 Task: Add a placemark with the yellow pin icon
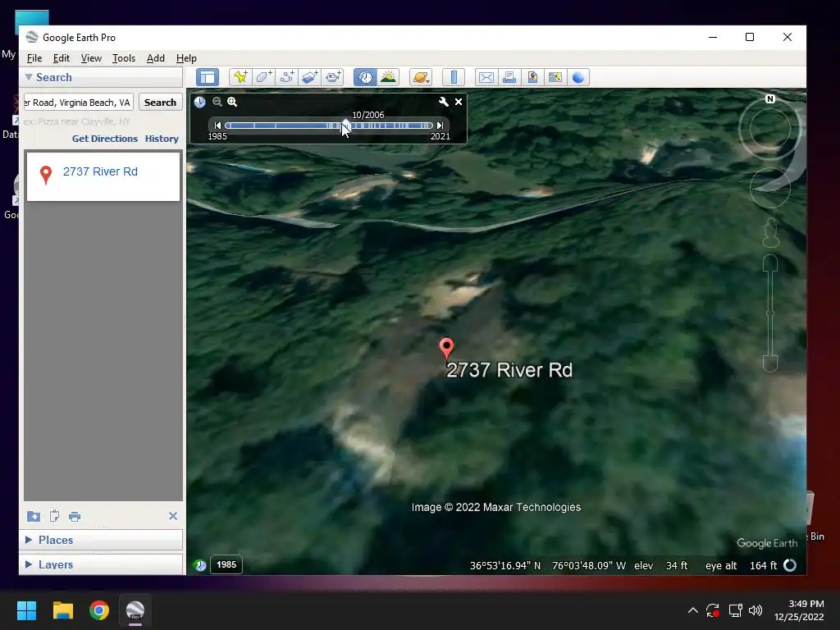point(240,77)
